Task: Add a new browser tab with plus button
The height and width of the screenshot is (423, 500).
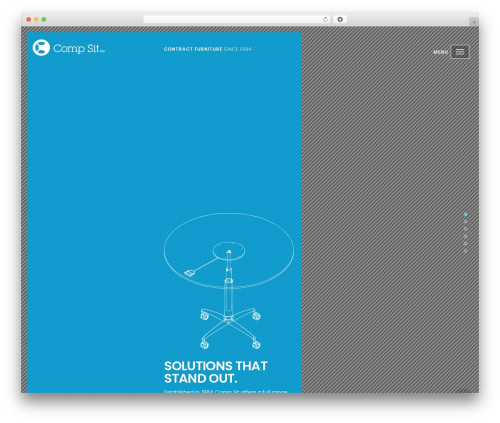Action: (474, 22)
